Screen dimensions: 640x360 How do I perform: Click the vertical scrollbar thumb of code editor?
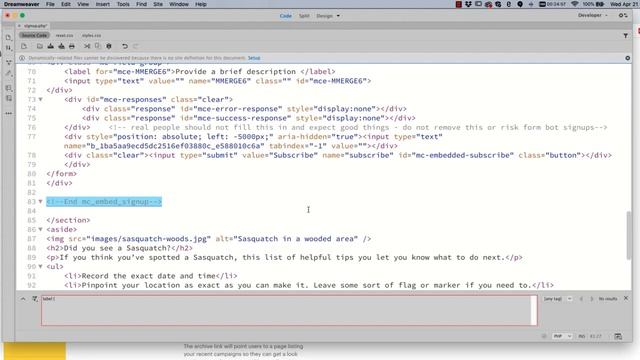629,235
